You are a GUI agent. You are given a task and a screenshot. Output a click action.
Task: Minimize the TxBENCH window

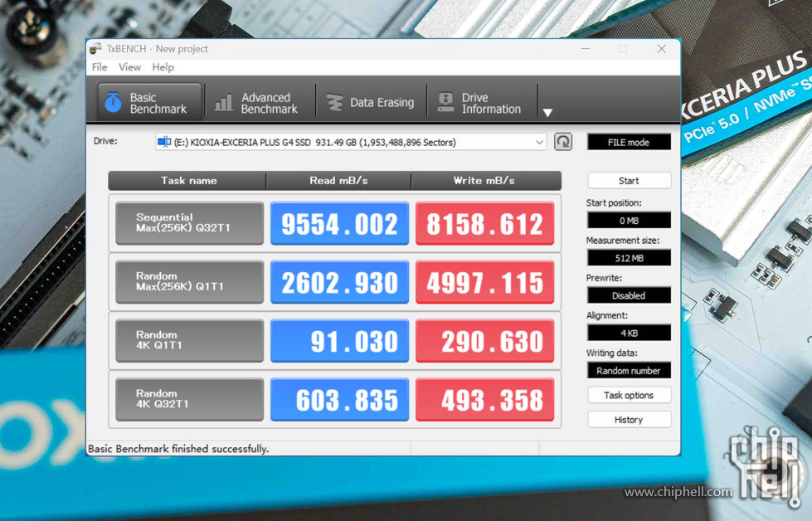586,49
